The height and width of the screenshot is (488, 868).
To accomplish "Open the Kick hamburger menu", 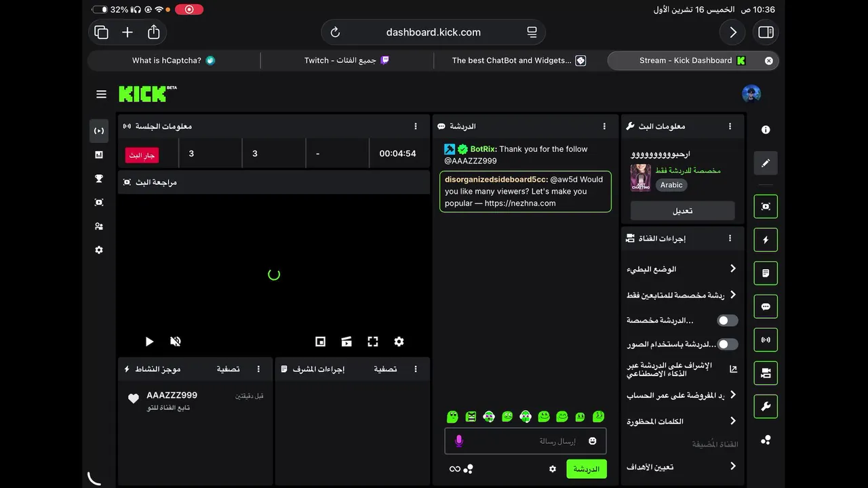I will 101,94.
